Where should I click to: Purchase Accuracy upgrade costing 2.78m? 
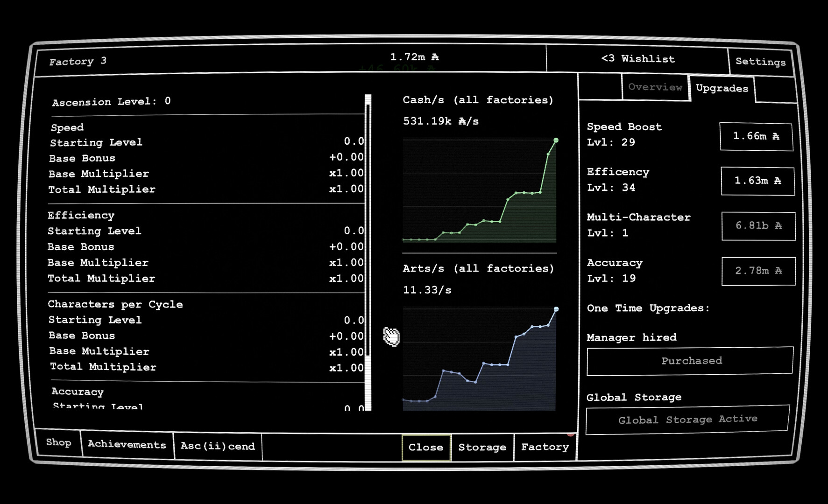tap(758, 271)
